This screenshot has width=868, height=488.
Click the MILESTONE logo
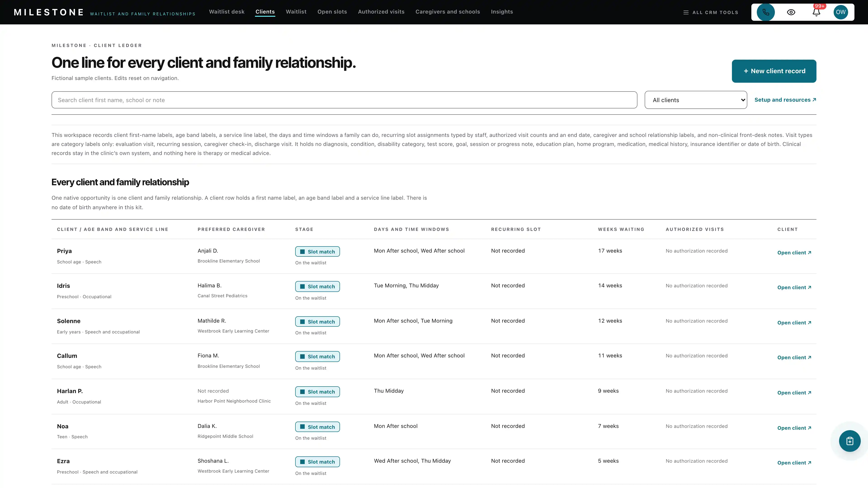pos(49,12)
